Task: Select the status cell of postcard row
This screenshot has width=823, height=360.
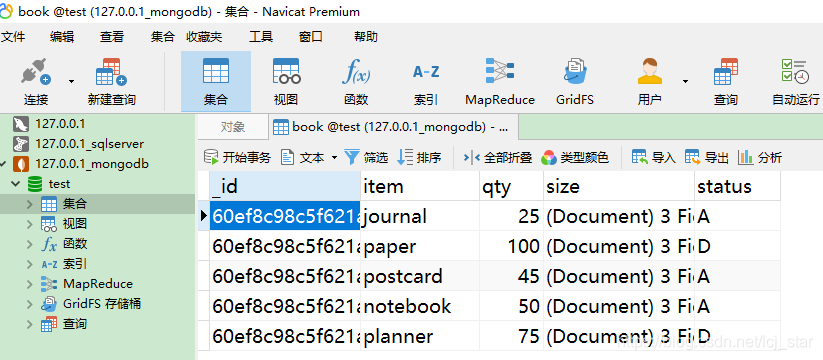Action: click(737, 276)
